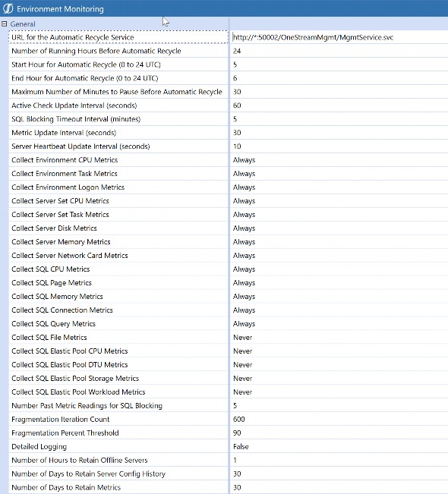Select the Server Heartbeat Update Interval value

[339, 146]
